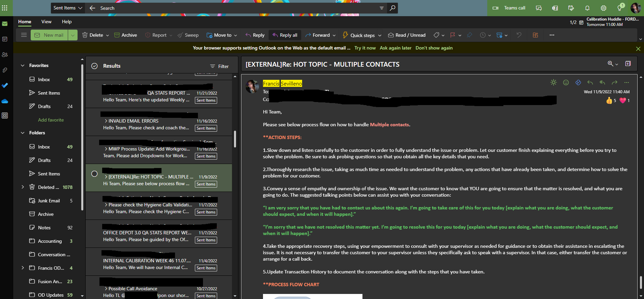Open the message header's More actions ellipsis
The height and width of the screenshot is (299, 644).
pos(626,82)
